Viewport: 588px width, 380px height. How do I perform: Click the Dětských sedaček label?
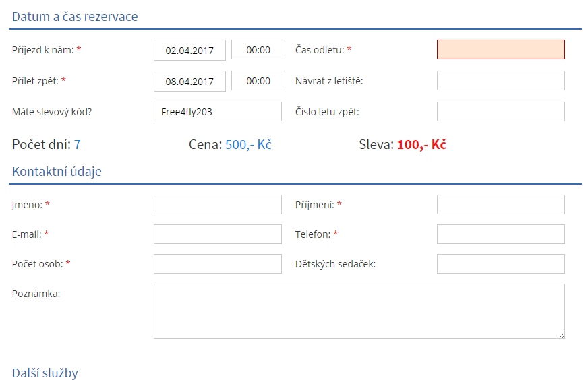(x=335, y=264)
